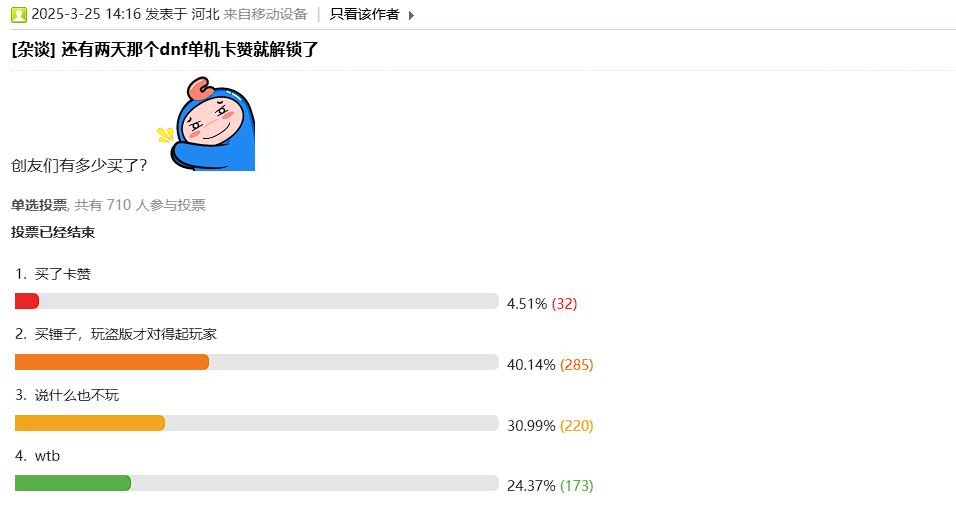Screen dimensions: 956x506
Task: Click the green poll bar for wtb
Action: 73,483
